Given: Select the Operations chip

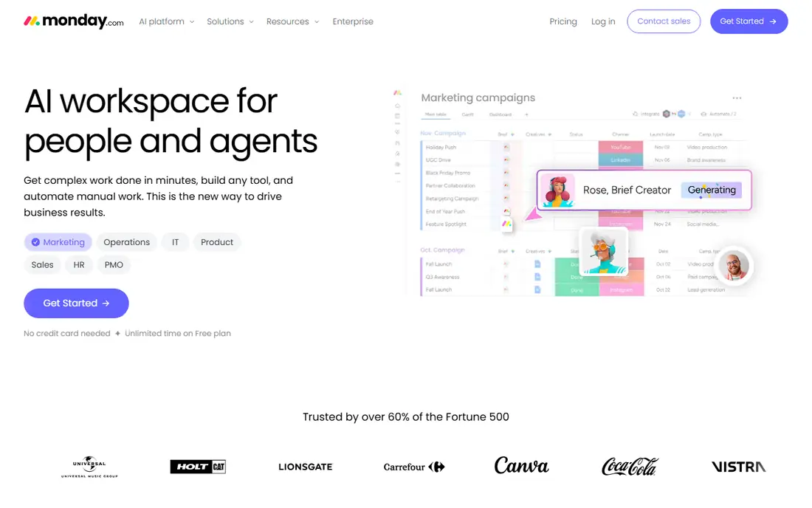Looking at the screenshot, I should [126, 242].
